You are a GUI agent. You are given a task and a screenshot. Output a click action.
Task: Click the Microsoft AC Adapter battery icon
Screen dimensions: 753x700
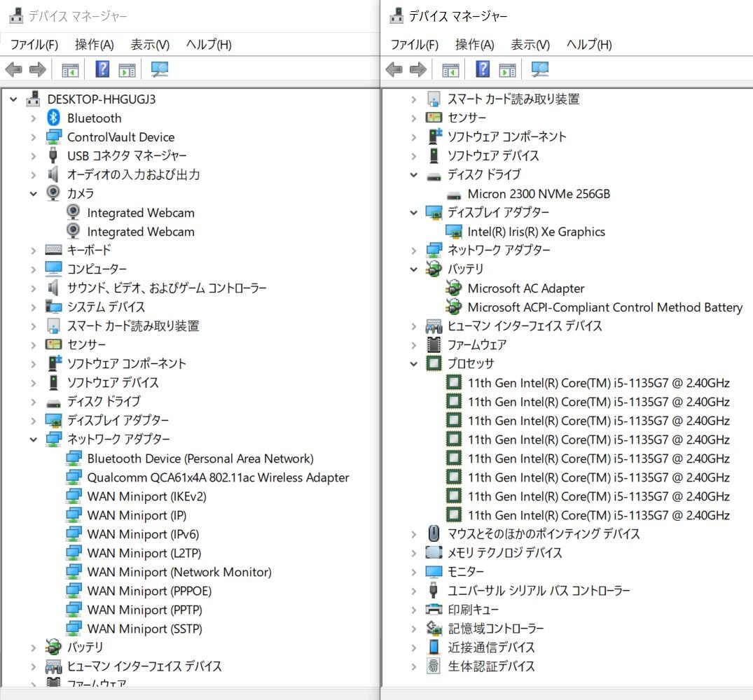point(454,288)
